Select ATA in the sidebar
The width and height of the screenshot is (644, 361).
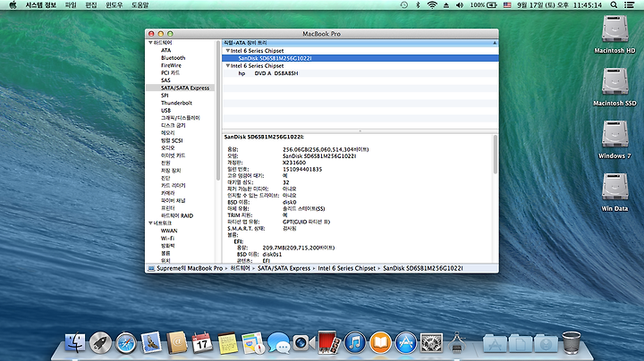(x=166, y=50)
